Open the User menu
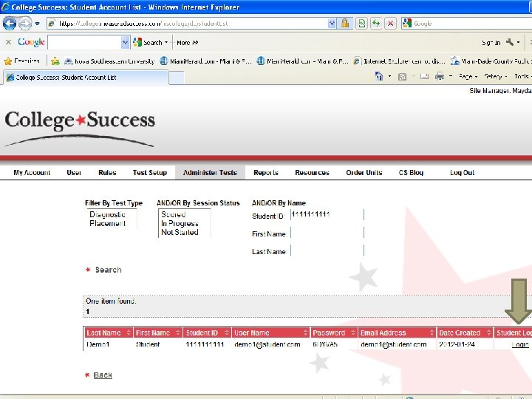Viewport: 532px width, 399px height. tap(74, 172)
